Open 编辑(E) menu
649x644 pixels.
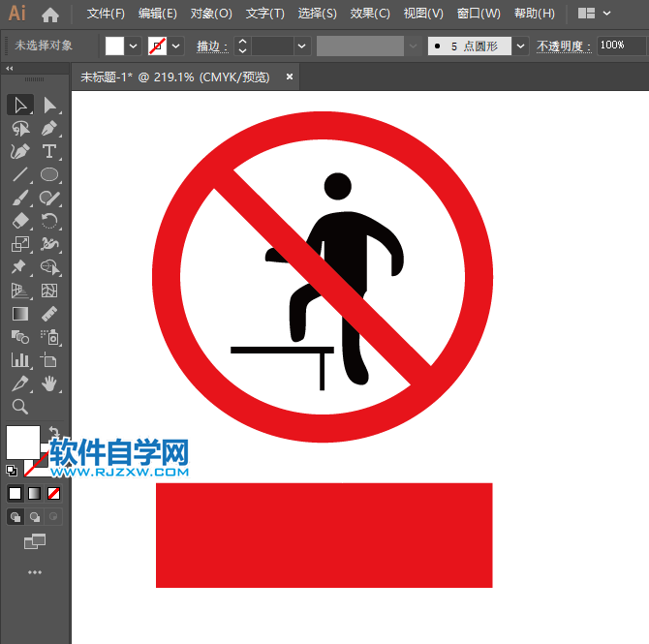(158, 14)
